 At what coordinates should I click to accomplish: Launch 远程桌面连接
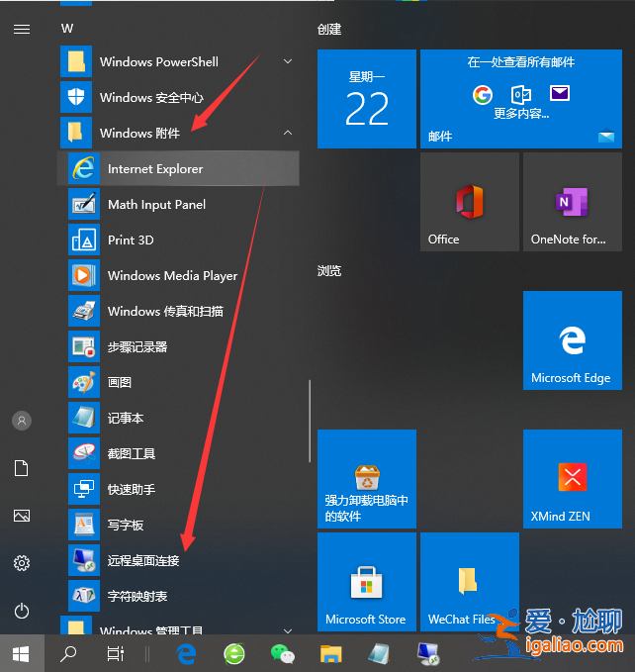point(178,560)
